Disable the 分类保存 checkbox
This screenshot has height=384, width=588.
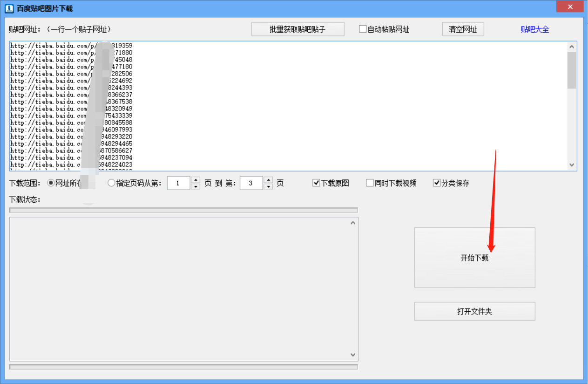point(436,183)
